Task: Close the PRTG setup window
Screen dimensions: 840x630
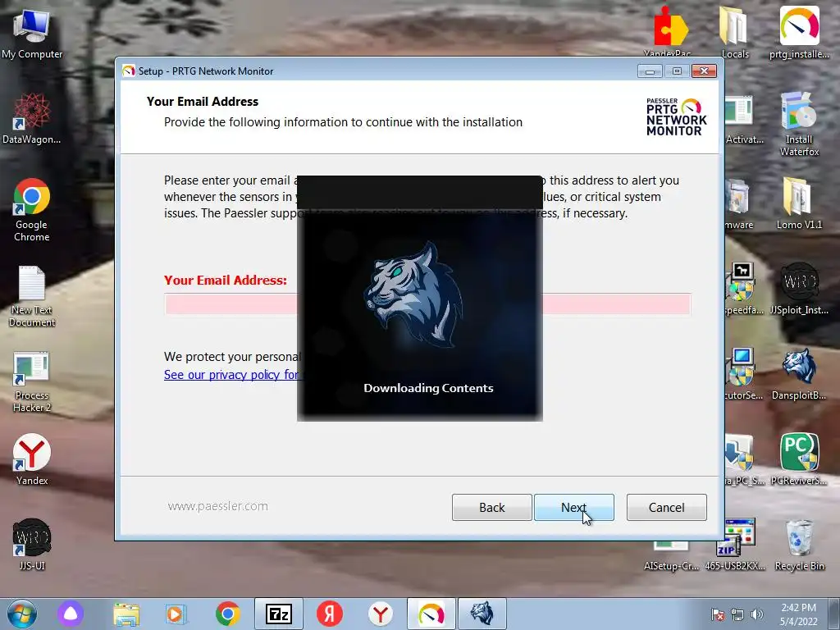Action: pos(704,71)
